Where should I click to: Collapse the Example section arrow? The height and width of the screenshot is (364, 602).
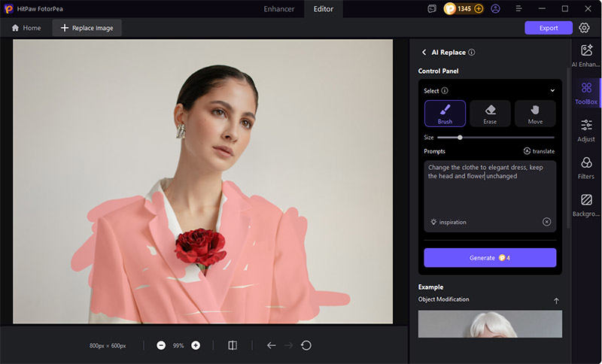[556, 301]
